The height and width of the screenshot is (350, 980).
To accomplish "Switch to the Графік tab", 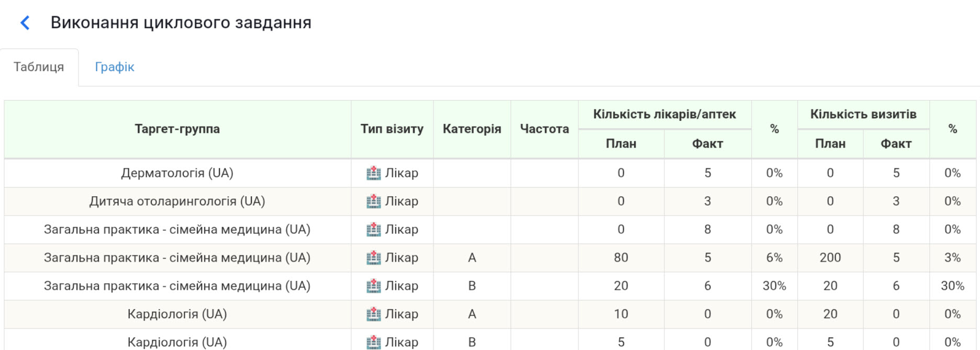I will (x=114, y=67).
